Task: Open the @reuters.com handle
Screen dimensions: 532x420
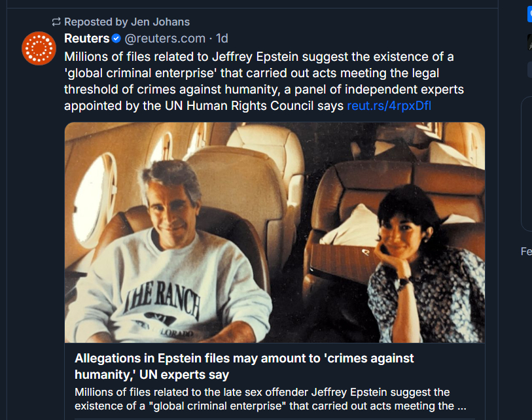Action: [x=165, y=39]
